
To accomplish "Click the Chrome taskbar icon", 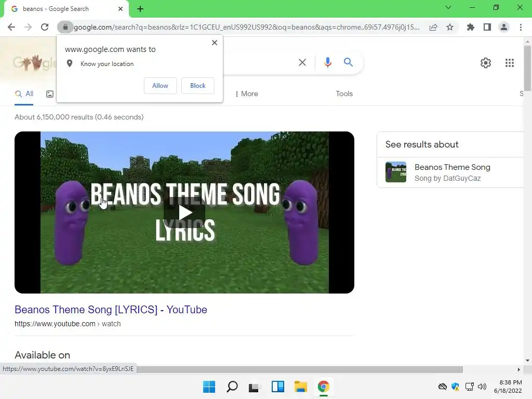I will 323,387.
